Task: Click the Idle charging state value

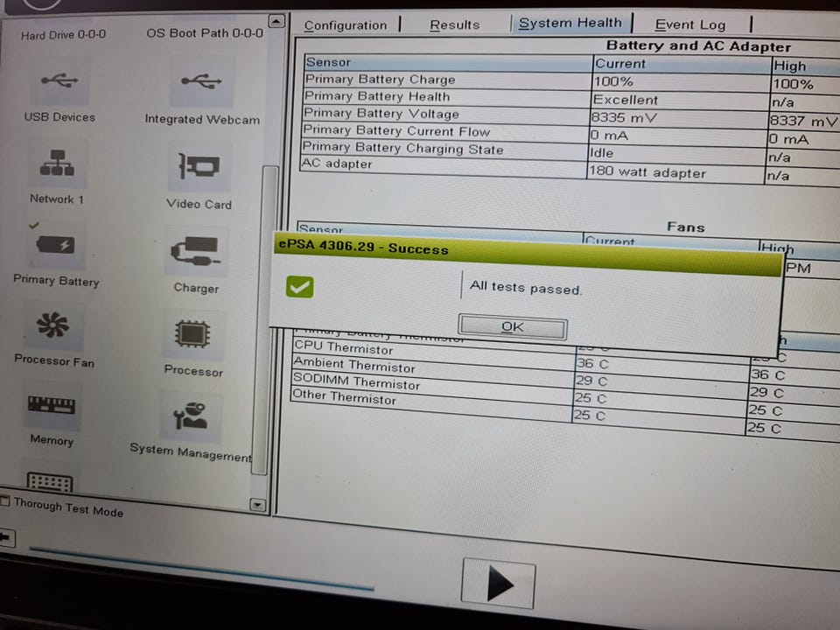Action: click(x=601, y=152)
